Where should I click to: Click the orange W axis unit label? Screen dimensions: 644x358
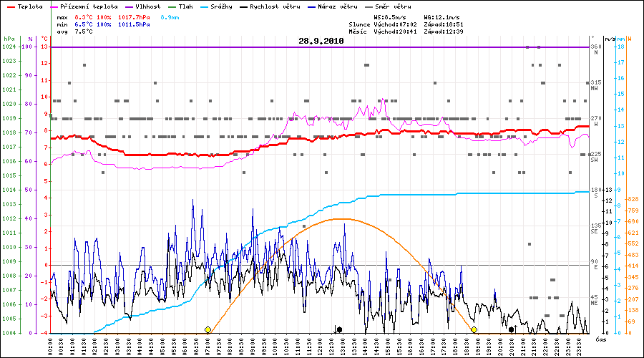pyautogui.click(x=630, y=39)
